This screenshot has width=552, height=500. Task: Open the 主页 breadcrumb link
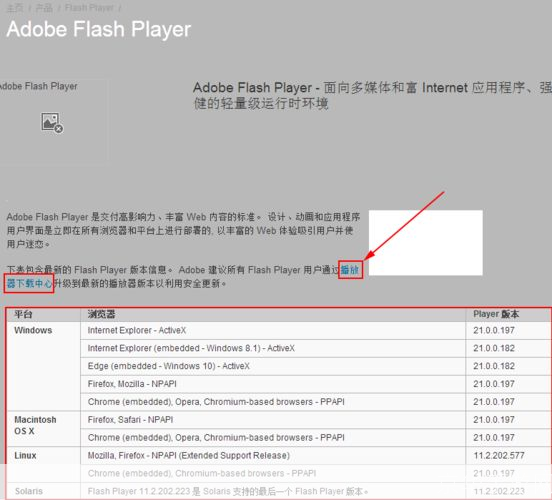[x=15, y=8]
